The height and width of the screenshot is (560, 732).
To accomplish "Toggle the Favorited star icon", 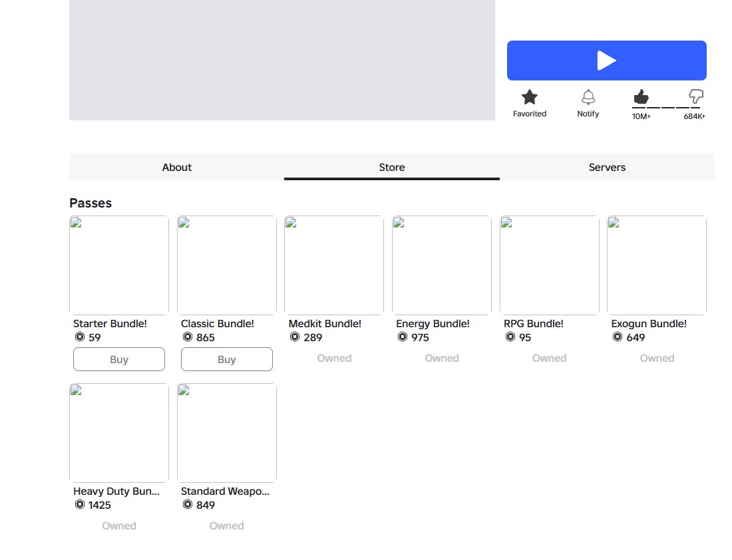I will [530, 97].
